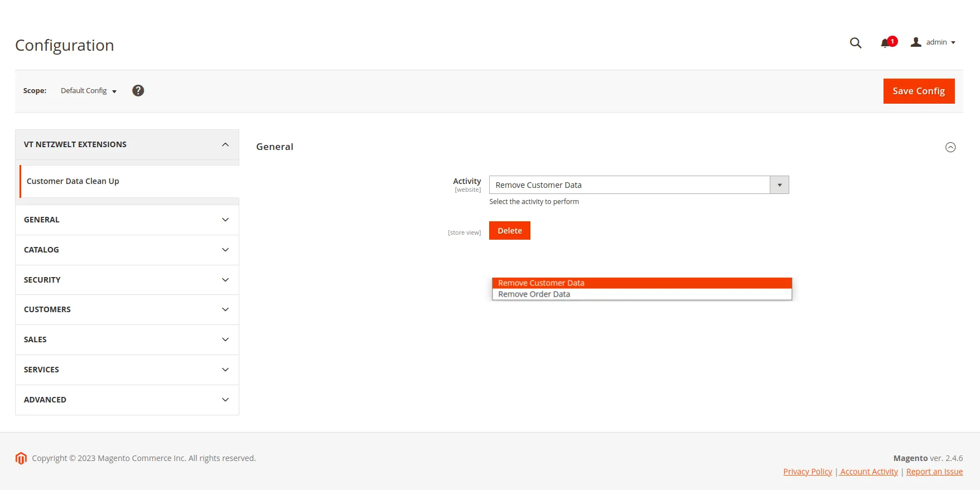Click the scope help question mark icon

[x=138, y=90]
